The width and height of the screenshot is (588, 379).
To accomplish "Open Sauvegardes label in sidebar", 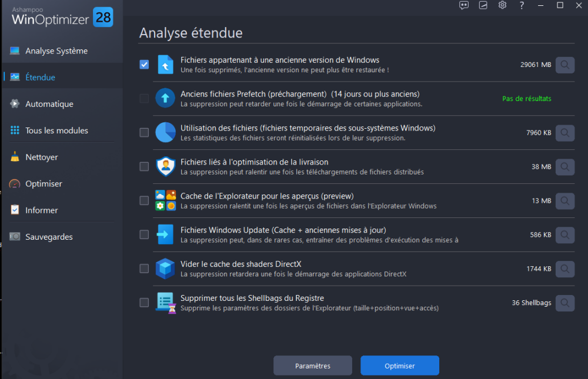I will tap(49, 237).
